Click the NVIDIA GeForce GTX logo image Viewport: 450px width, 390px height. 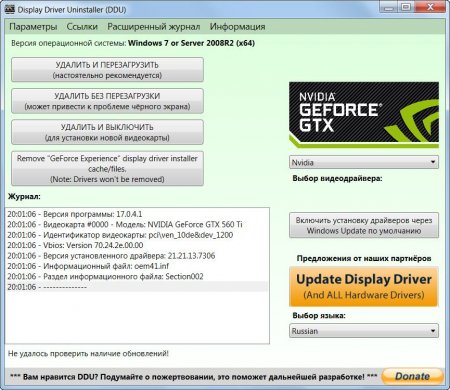364,115
